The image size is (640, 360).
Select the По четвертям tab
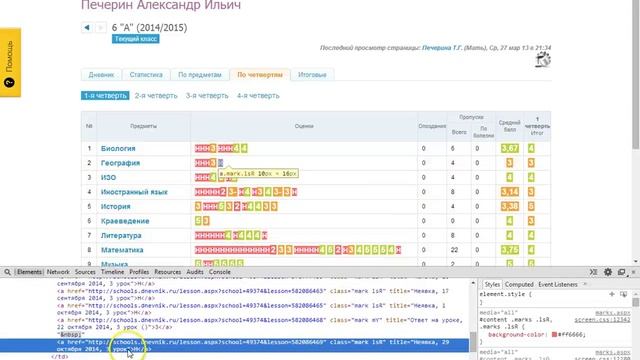(x=260, y=75)
